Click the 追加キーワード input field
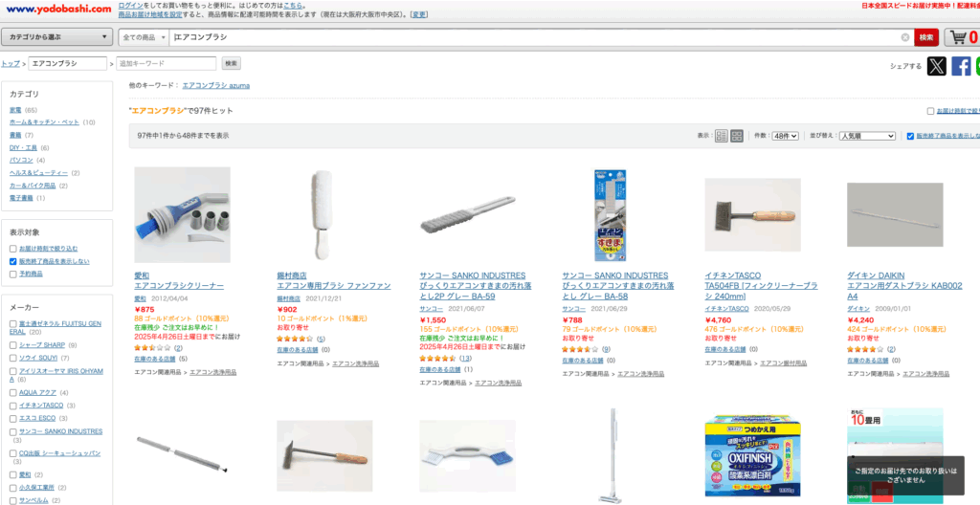980x505 pixels. 167,63
